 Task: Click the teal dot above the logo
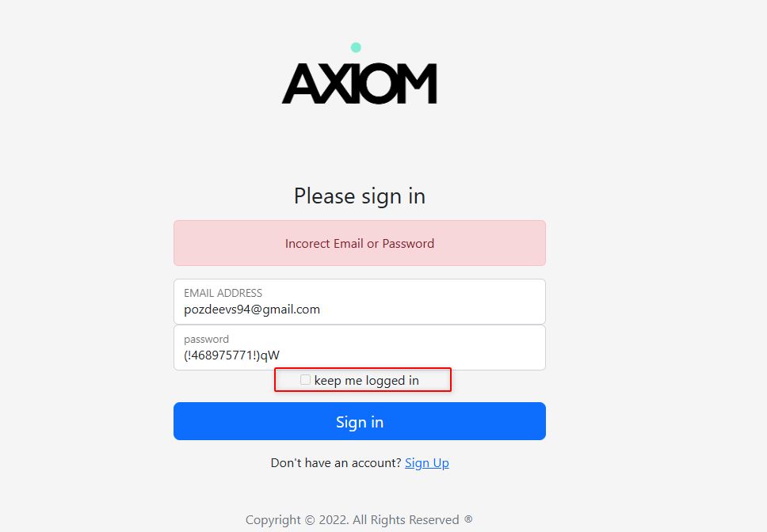pos(356,47)
